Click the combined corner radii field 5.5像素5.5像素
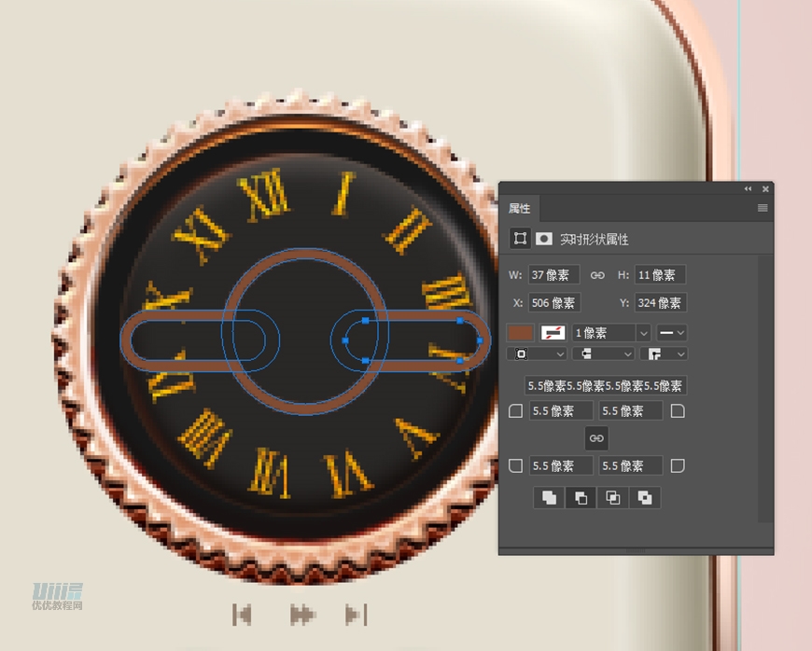The width and height of the screenshot is (812, 651). point(606,385)
